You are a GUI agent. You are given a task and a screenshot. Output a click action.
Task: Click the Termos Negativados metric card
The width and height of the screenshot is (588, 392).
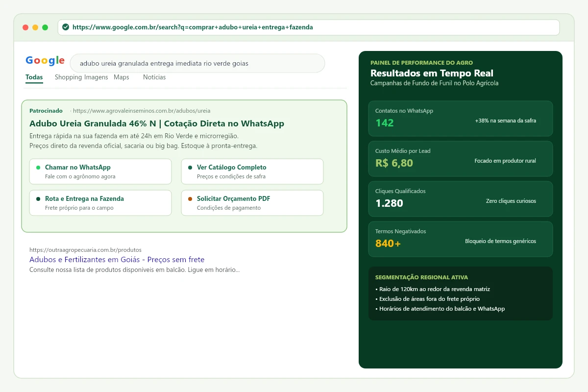tap(461, 239)
